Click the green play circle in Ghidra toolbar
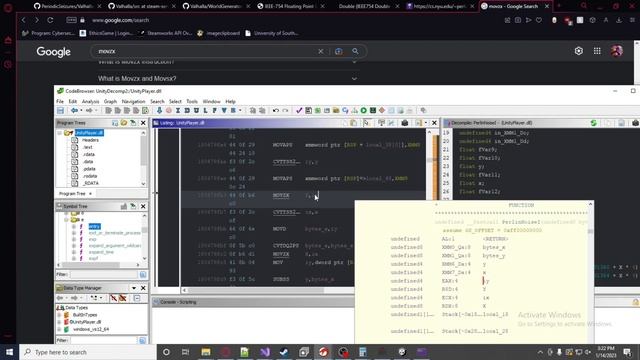 [x=363, y=111]
